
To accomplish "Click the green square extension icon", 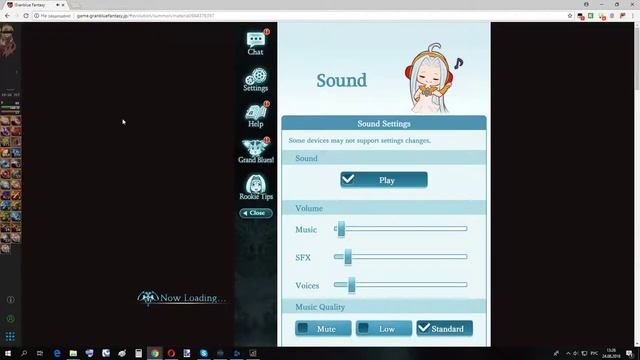I will [x=591, y=16].
